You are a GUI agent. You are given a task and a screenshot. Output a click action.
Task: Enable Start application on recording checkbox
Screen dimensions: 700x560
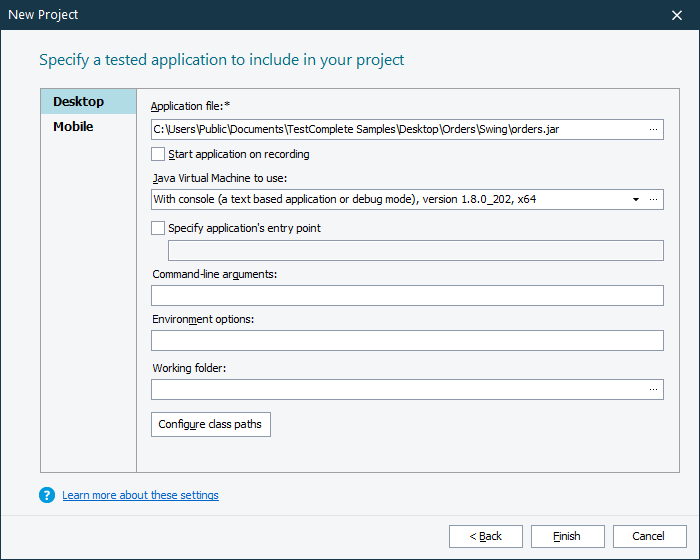tap(158, 154)
